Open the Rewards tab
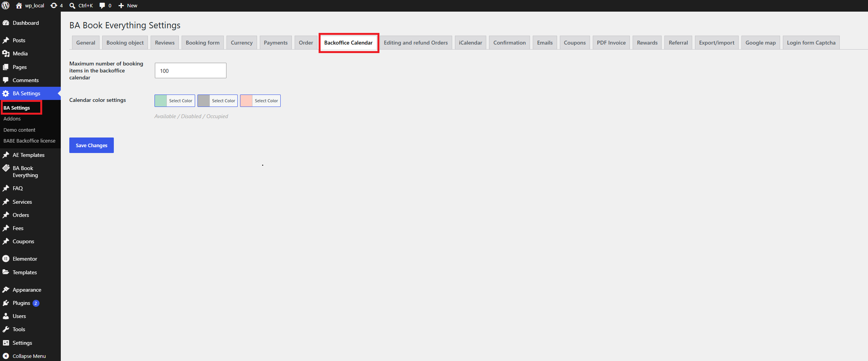 tap(647, 43)
